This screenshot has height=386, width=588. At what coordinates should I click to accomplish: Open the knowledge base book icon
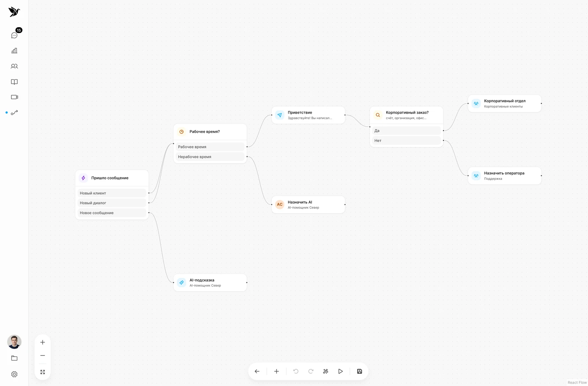point(14,82)
